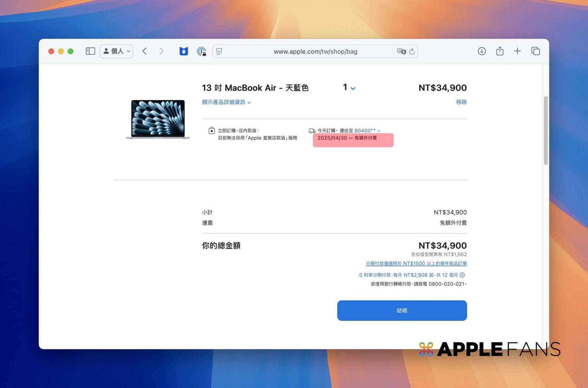This screenshot has height=388, width=588.
Task: Open the password manager extension icon
Action: (202, 51)
